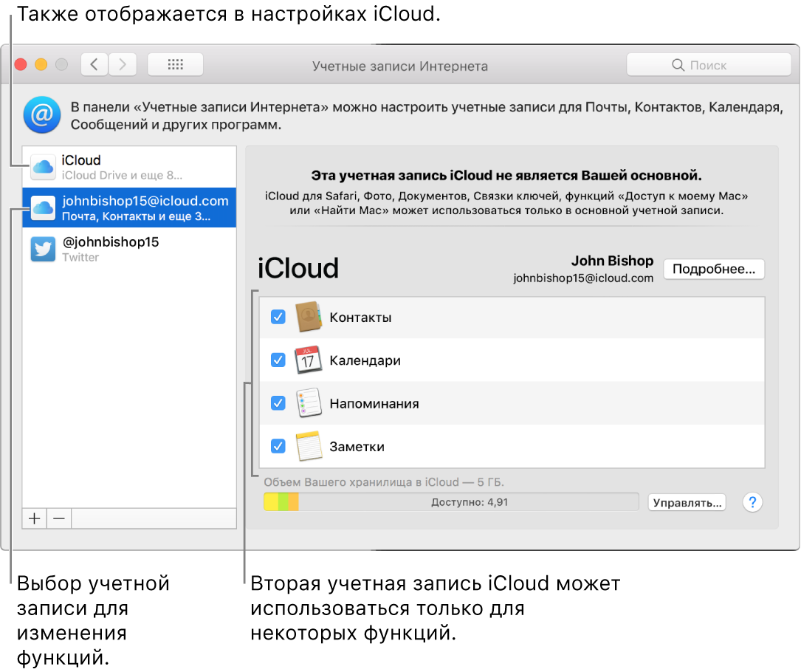Click the Заметки service label
Viewport: 801px width, 672px height.
[x=357, y=447]
